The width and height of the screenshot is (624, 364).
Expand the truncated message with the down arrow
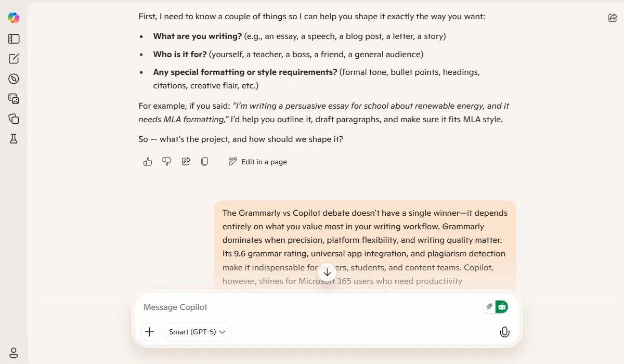coord(327,271)
